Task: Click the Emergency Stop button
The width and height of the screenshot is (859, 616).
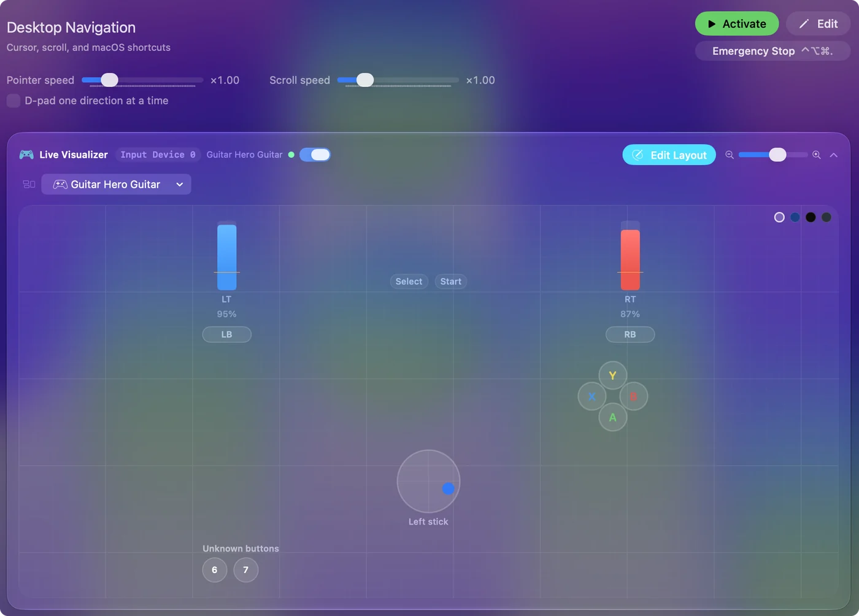Action: (x=772, y=51)
